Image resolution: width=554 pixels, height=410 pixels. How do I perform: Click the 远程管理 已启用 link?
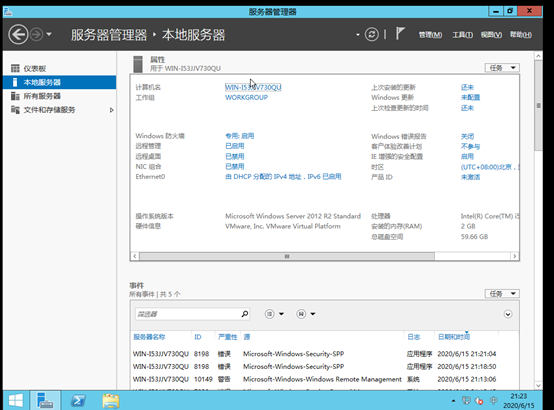[x=235, y=146]
